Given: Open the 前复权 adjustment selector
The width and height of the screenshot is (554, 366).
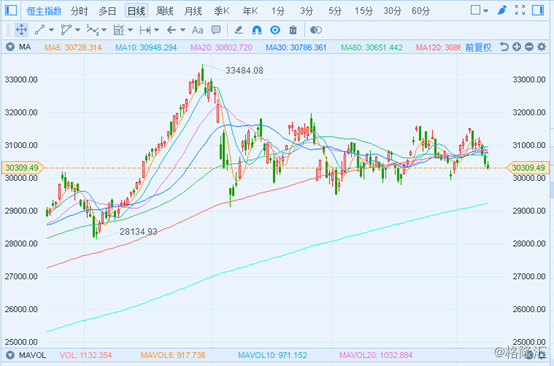Looking at the screenshot, I should [478, 47].
